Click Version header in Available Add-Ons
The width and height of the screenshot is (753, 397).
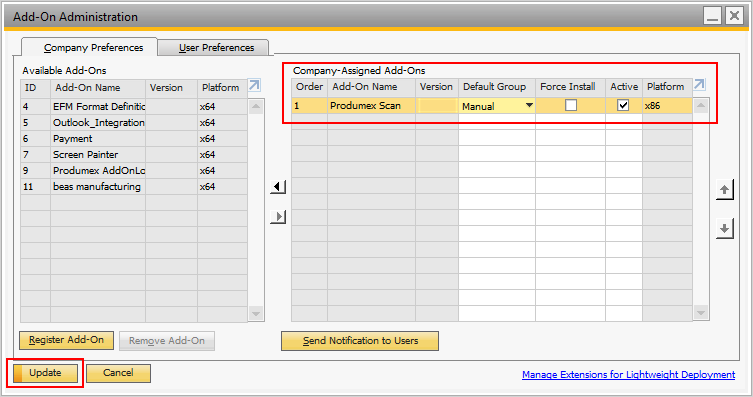click(x=171, y=88)
